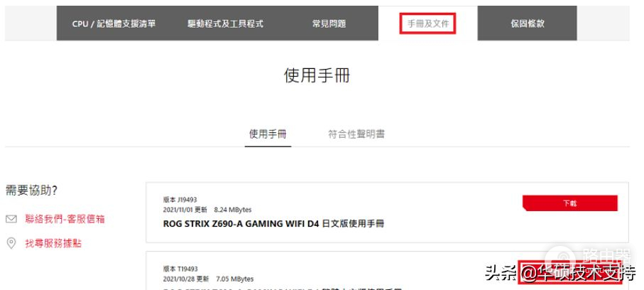This screenshot has height=290, width=644.
Task: Click the large 使用手冊 page heading
Action: click(317, 75)
